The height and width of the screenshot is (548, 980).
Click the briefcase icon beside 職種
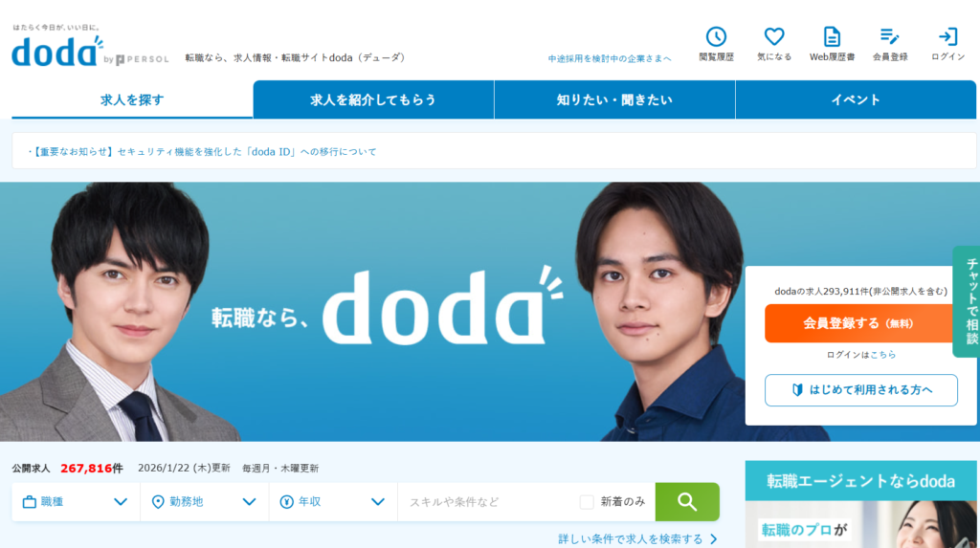pos(30,502)
